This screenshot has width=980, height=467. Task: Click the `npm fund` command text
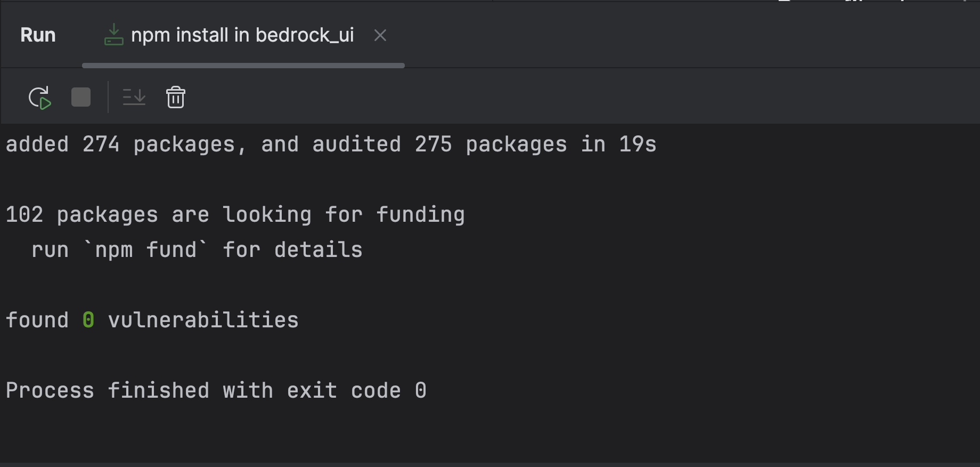coord(145,250)
